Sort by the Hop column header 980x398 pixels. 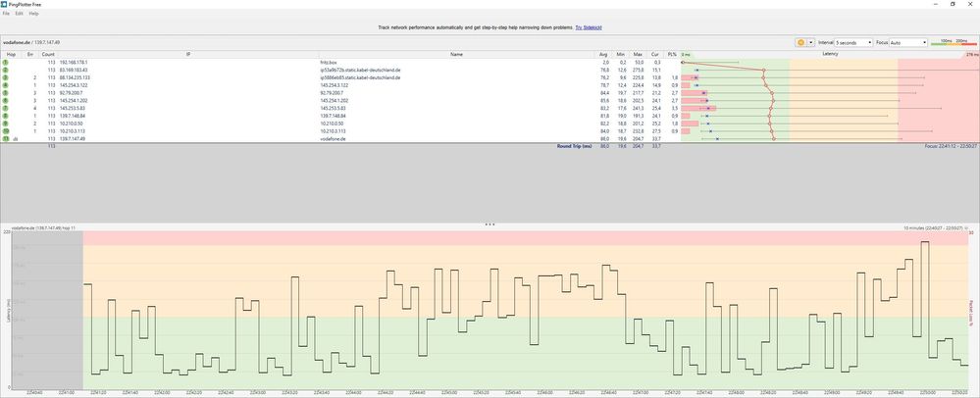click(11, 54)
